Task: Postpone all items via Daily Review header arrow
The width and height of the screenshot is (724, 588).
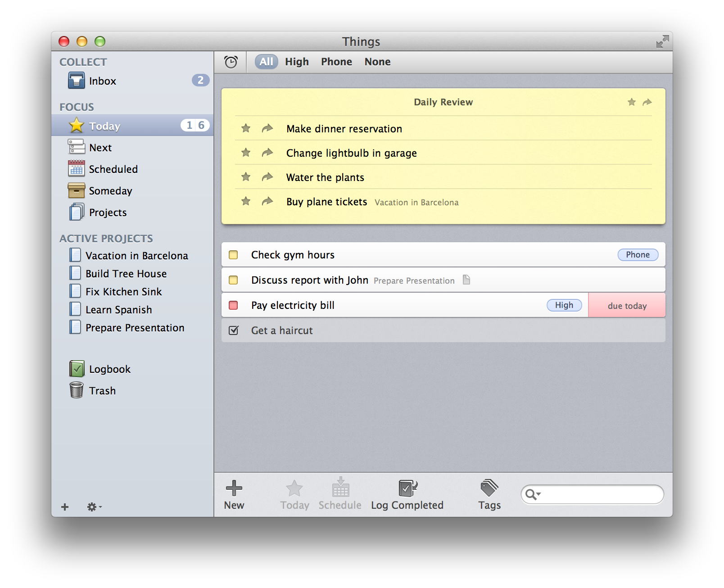Action: [647, 102]
